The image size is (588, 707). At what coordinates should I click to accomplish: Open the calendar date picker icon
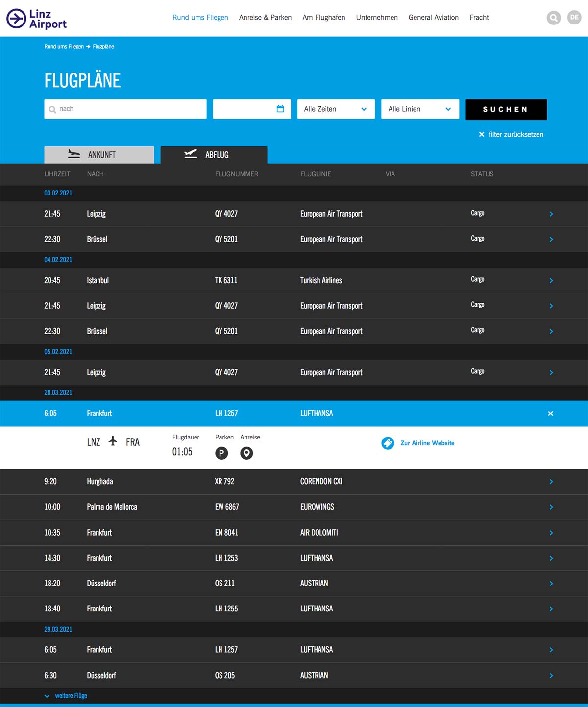click(x=280, y=109)
